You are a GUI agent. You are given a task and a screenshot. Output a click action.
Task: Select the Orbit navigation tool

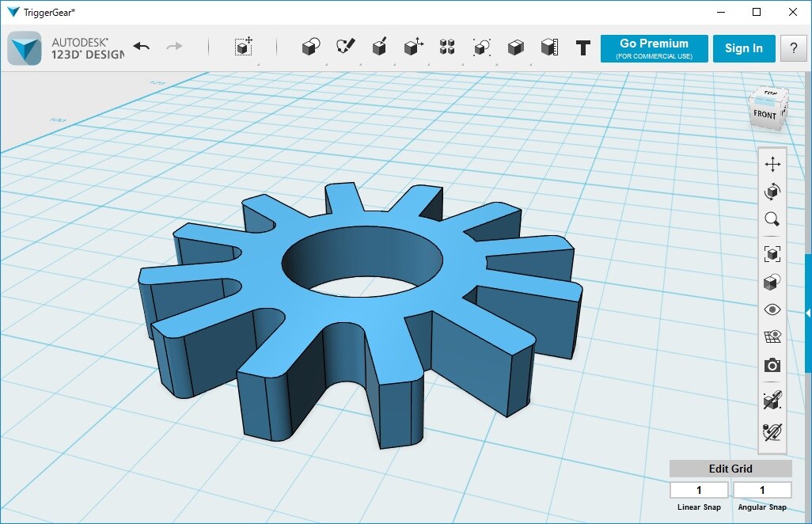[x=772, y=192]
